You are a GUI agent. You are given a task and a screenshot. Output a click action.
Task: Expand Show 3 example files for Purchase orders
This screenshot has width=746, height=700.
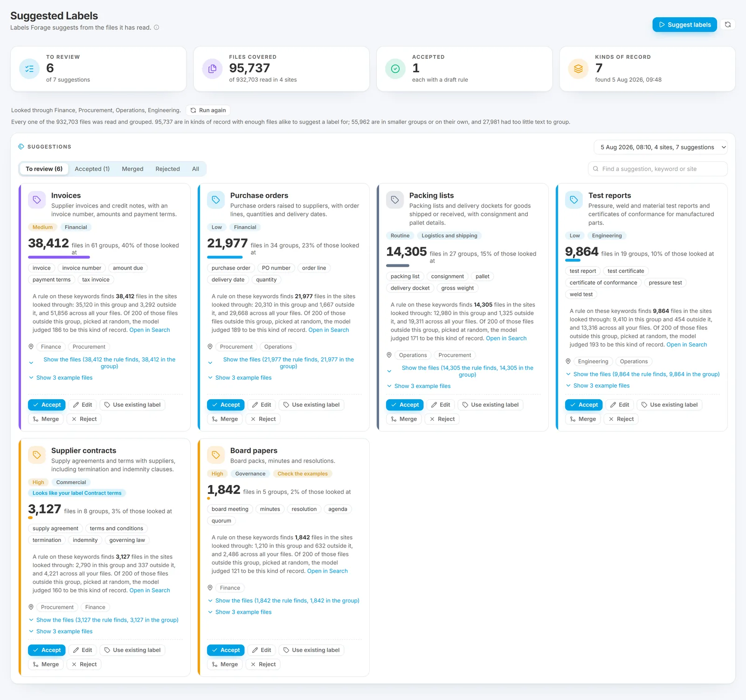(240, 378)
